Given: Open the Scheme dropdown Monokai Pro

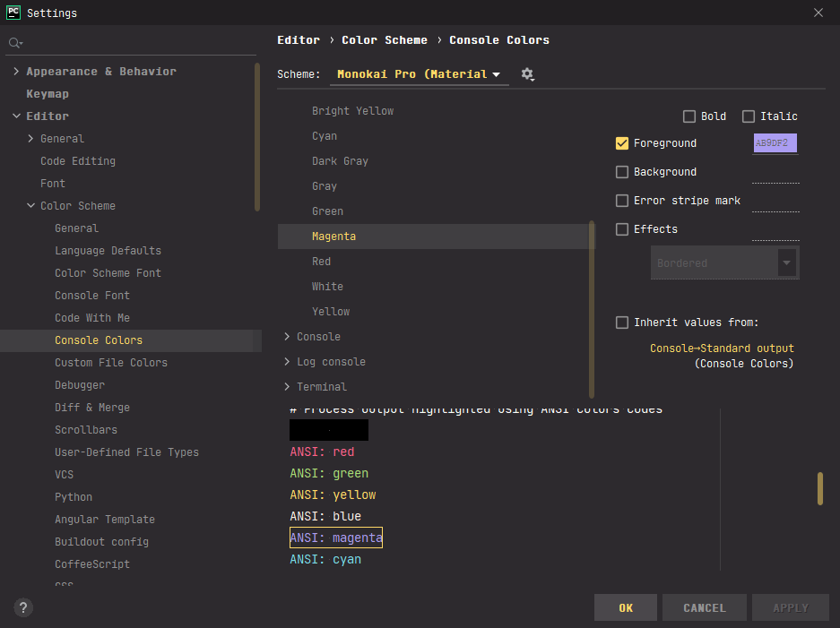Looking at the screenshot, I should coord(419,74).
